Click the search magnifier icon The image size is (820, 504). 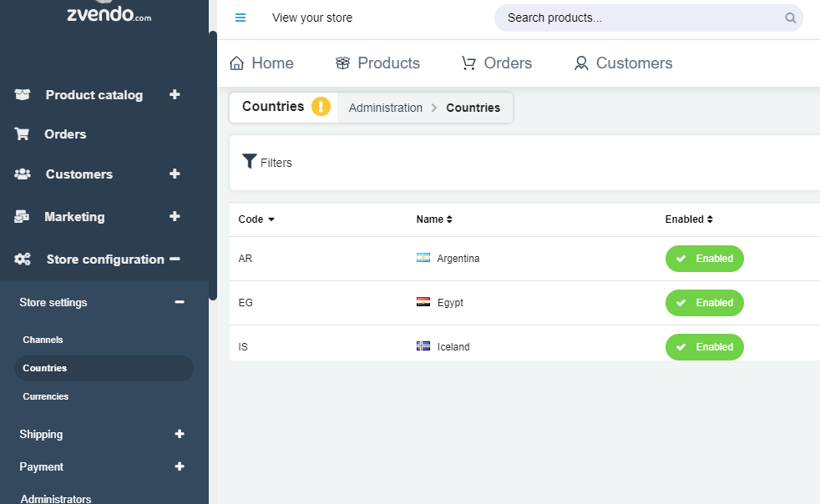pyautogui.click(x=790, y=18)
